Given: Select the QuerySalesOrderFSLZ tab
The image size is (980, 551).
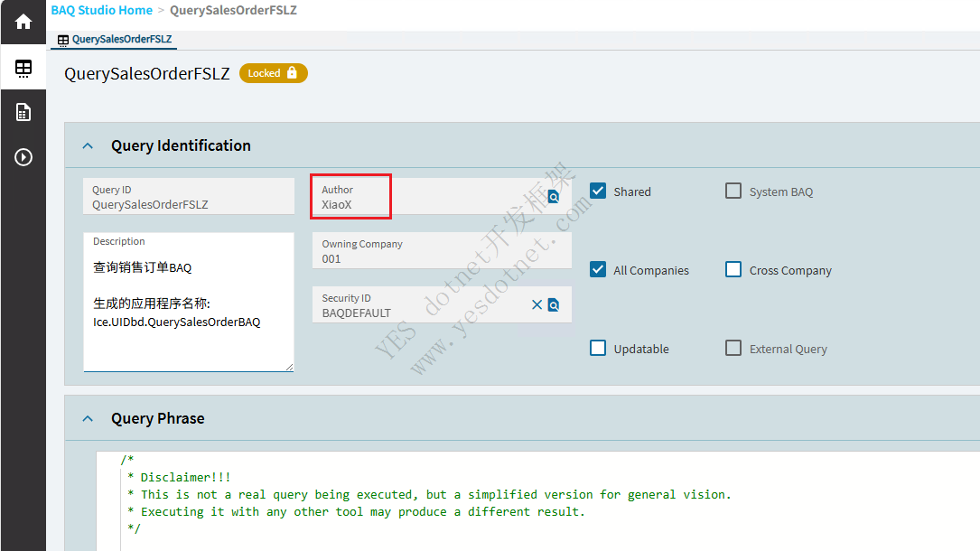Looking at the screenshot, I should [x=115, y=40].
